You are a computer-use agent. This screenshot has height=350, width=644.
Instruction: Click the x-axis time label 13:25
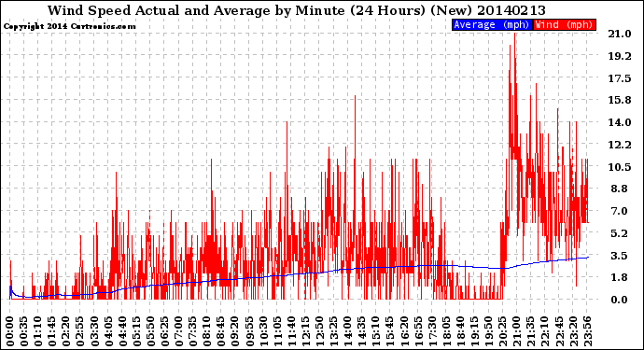click(x=333, y=331)
